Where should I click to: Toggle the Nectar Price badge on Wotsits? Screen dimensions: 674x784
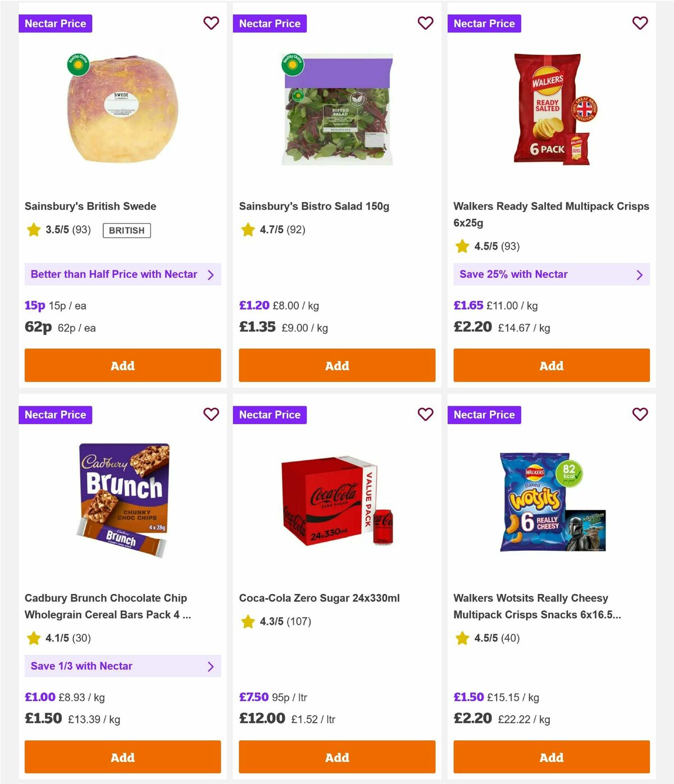tap(484, 414)
